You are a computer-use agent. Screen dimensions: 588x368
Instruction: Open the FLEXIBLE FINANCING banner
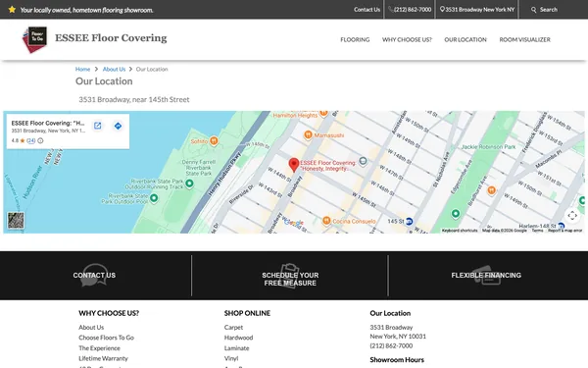pyautogui.click(x=486, y=275)
